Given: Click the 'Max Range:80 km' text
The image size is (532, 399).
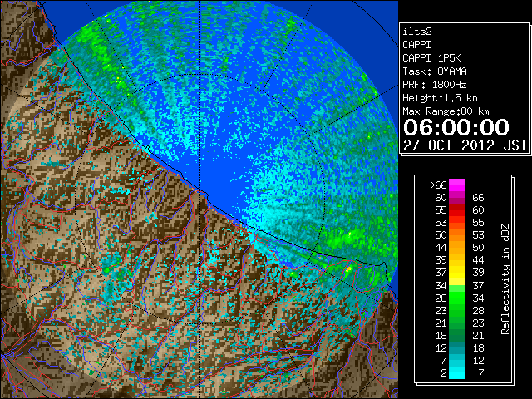Looking at the screenshot, I should [x=446, y=111].
